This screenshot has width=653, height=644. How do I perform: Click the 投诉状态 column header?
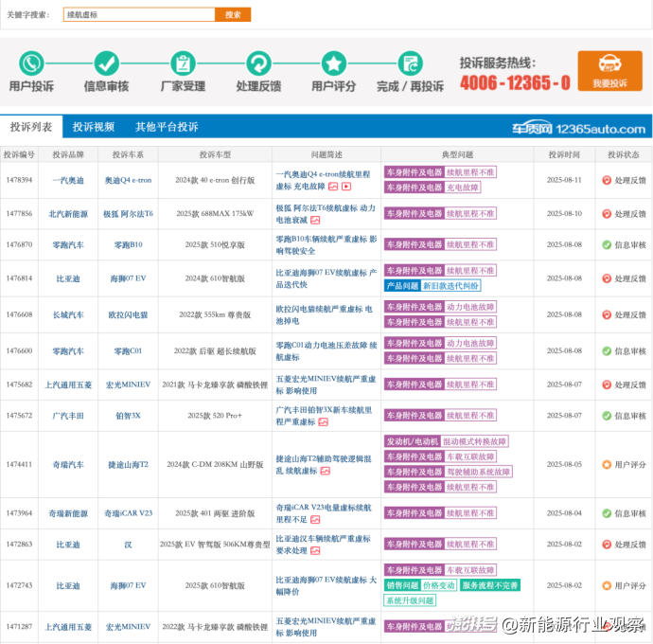tap(624, 154)
